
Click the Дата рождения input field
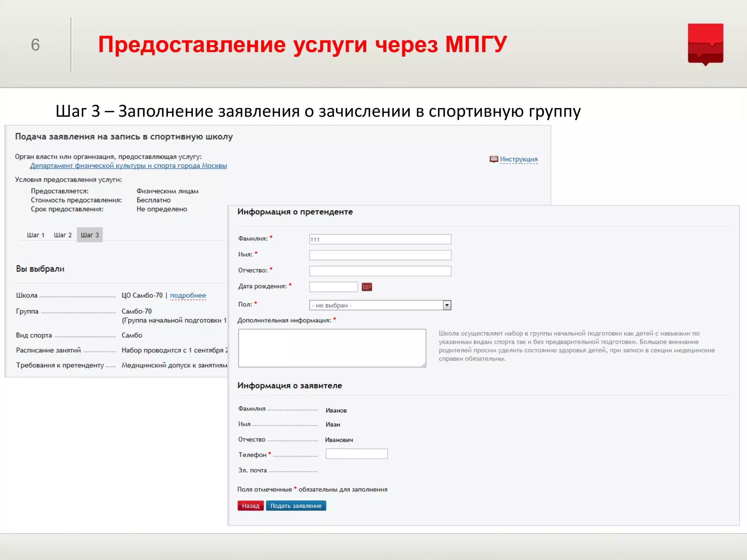(333, 287)
